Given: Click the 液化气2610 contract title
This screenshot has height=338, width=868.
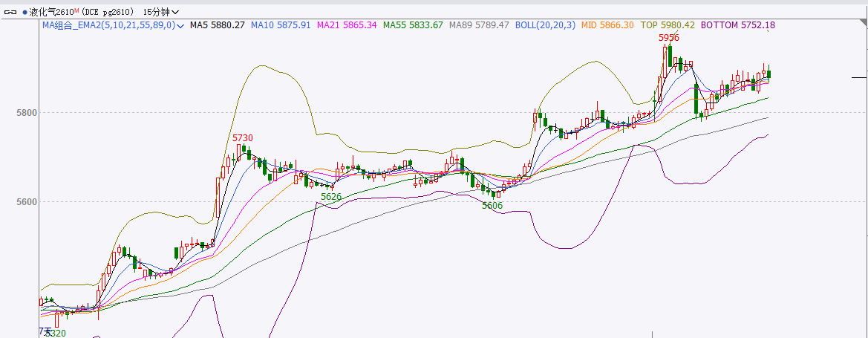Looking at the screenshot, I should pyautogui.click(x=51, y=12).
